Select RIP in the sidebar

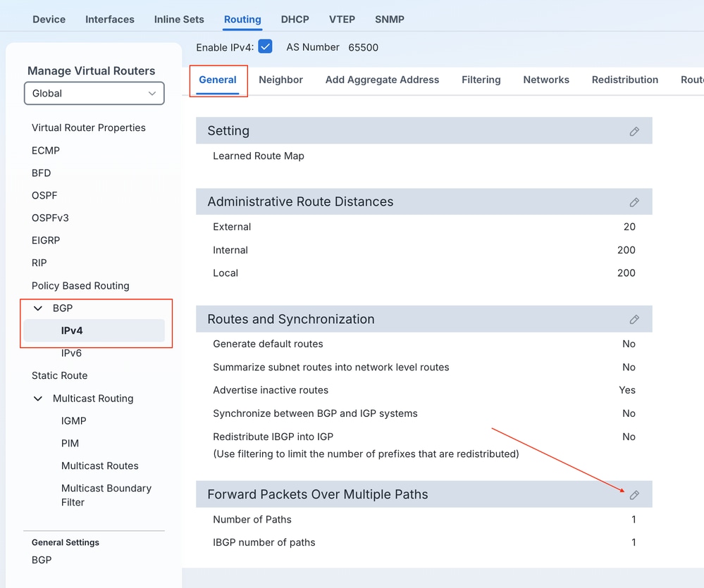click(x=39, y=263)
